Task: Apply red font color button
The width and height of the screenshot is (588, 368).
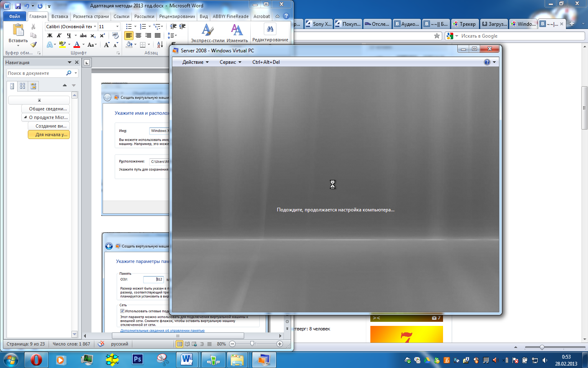Action: pyautogui.click(x=77, y=45)
